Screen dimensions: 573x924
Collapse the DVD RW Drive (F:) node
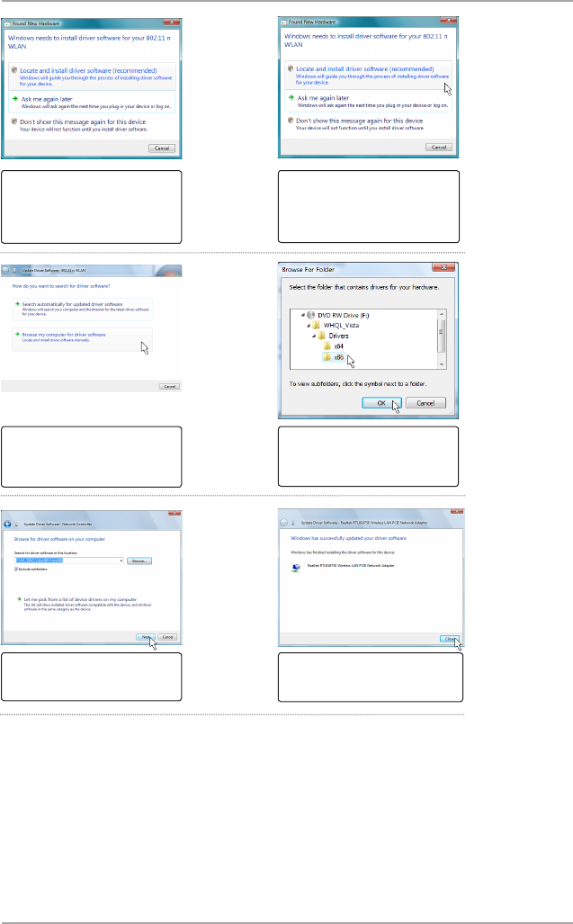pos(303,315)
